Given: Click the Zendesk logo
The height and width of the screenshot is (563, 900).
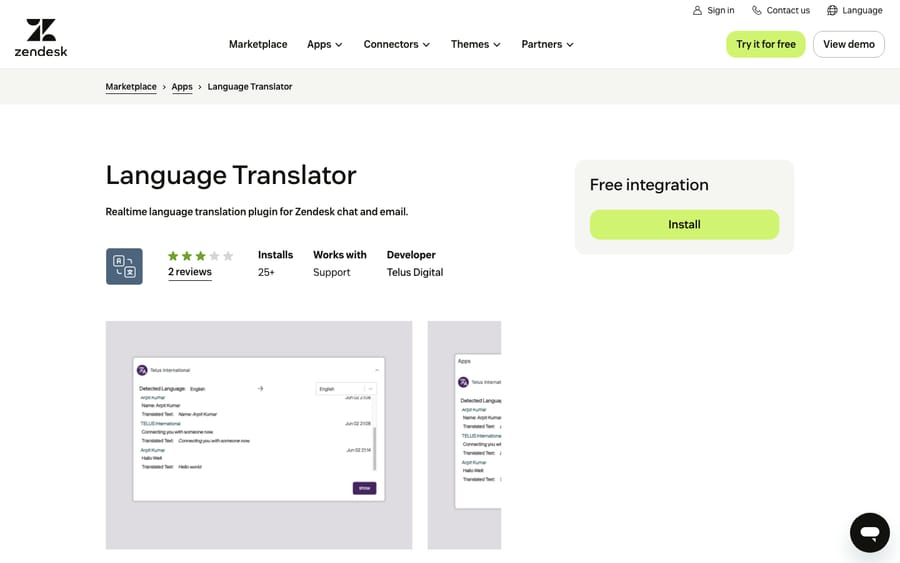Looking at the screenshot, I should [x=41, y=38].
